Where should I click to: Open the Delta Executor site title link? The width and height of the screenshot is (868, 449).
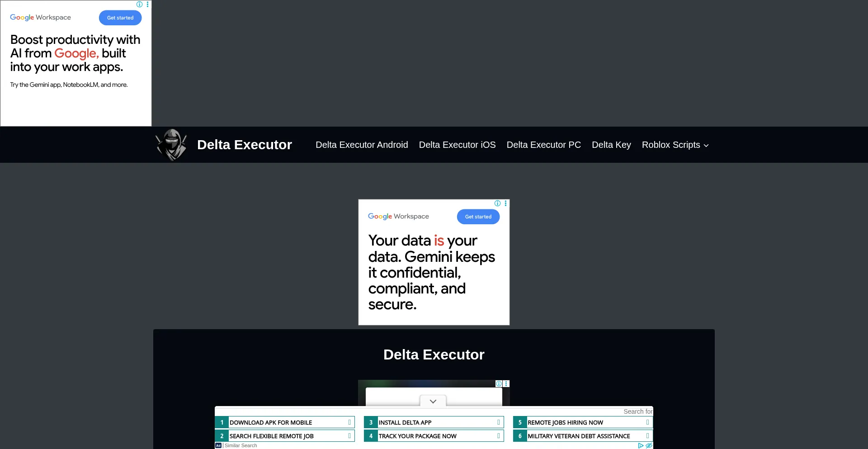click(245, 145)
